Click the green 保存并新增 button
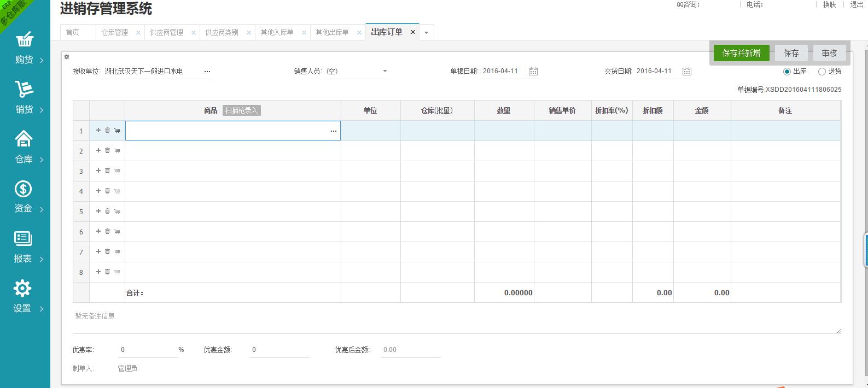This screenshot has height=388, width=868. pyautogui.click(x=741, y=53)
